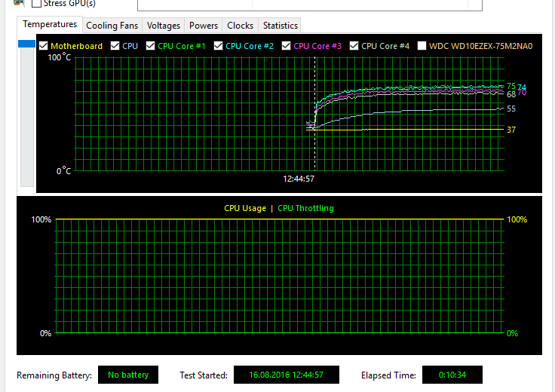Click the 0°C axis label

point(63,171)
